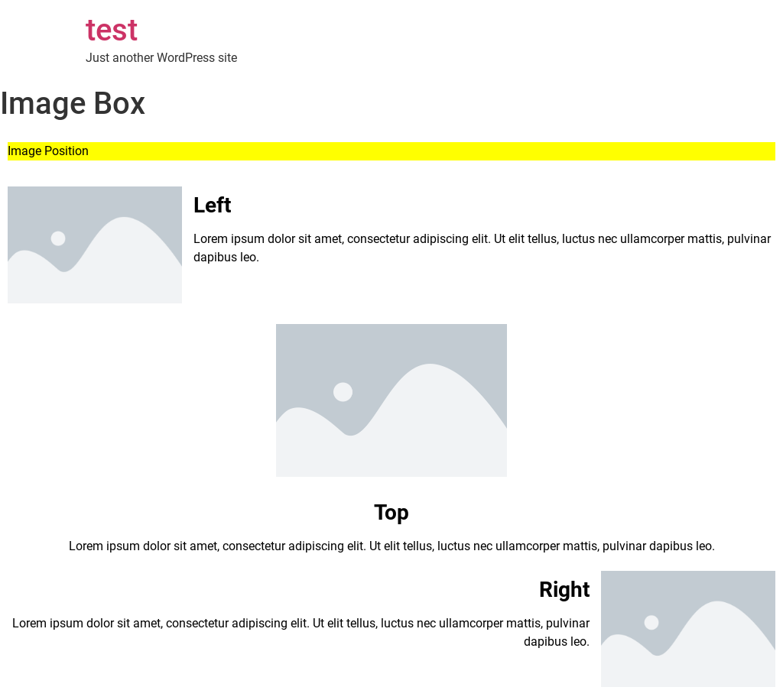Click the "Right" image box heading

tap(564, 590)
